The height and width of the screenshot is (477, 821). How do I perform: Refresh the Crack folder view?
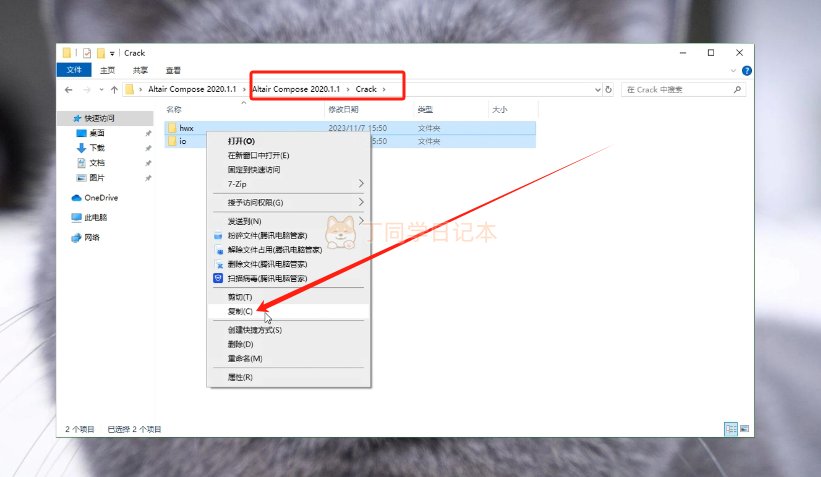[x=608, y=90]
